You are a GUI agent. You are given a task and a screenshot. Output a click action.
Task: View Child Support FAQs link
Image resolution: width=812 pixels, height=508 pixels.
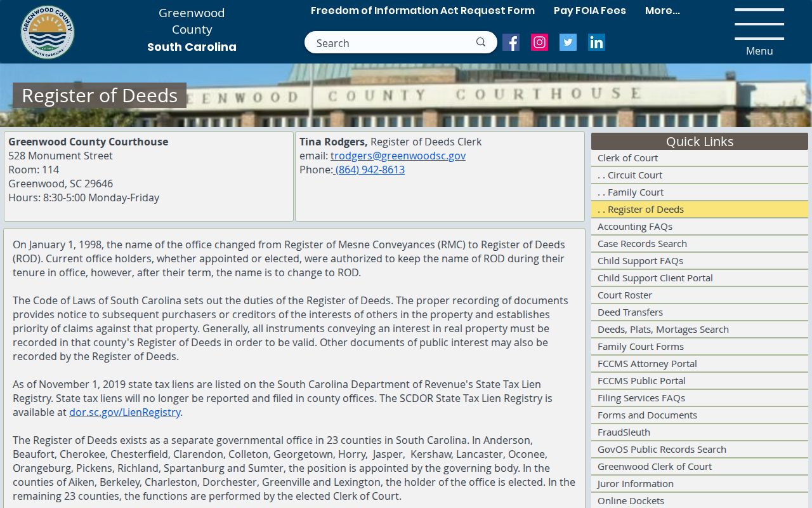[x=700, y=261]
